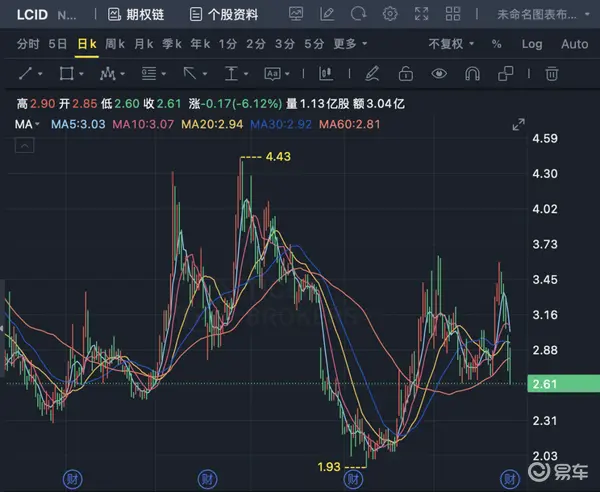Click the edit drawing icon in header
Image resolution: width=600 pixels, height=492 pixels.
pyautogui.click(x=327, y=14)
